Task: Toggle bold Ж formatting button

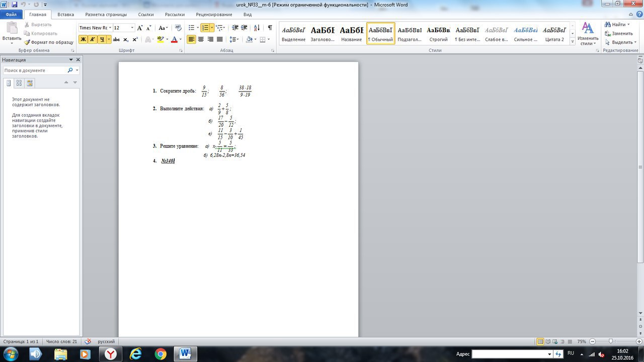Action: click(x=83, y=39)
